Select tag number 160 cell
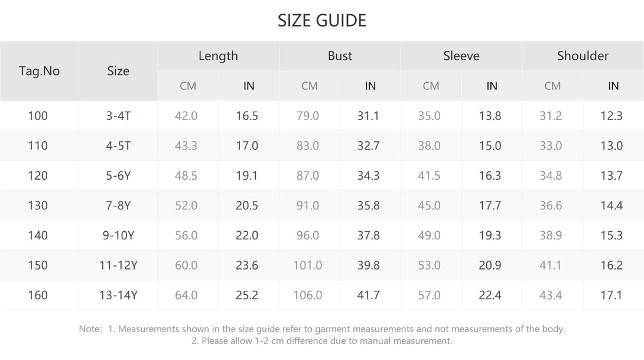 (38, 296)
